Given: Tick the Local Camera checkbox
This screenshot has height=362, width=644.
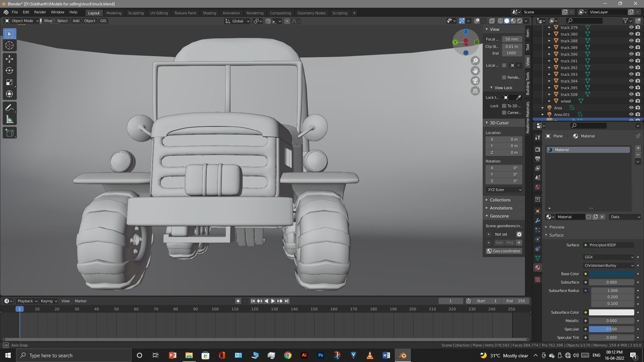Looking at the screenshot, I should coord(504,65).
